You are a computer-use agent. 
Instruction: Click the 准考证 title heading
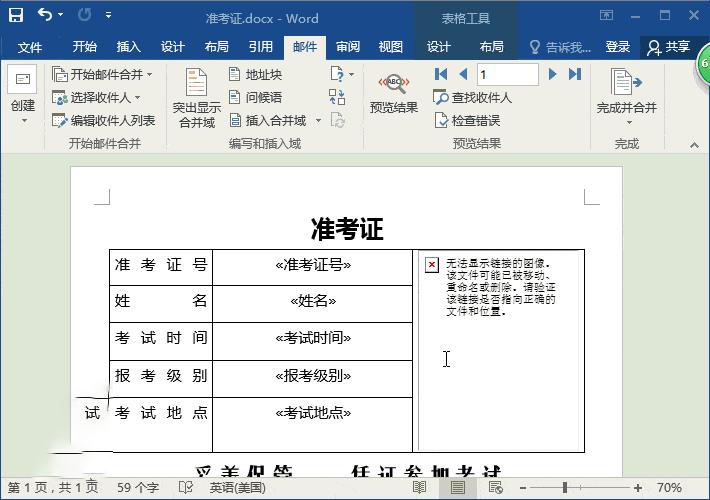[347, 228]
